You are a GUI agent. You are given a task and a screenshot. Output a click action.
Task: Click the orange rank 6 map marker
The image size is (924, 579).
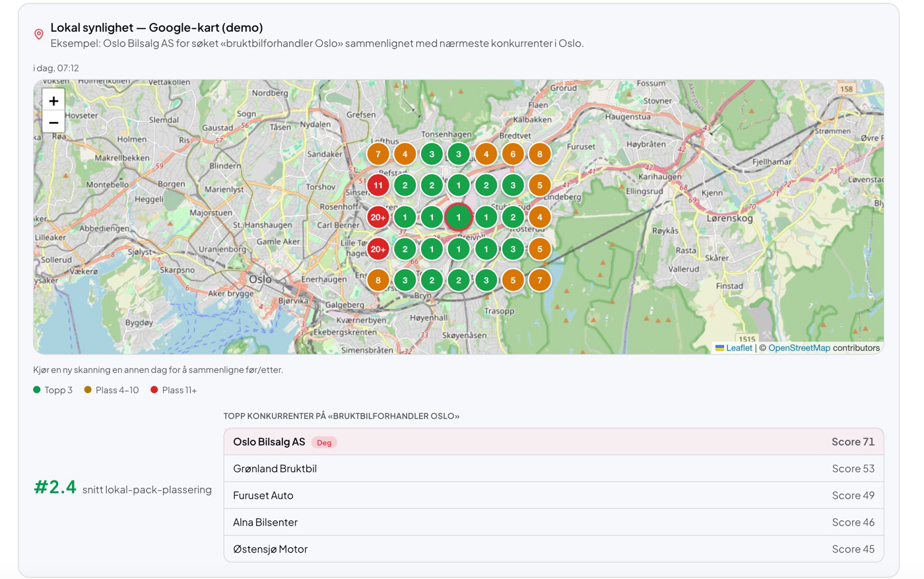[513, 154]
